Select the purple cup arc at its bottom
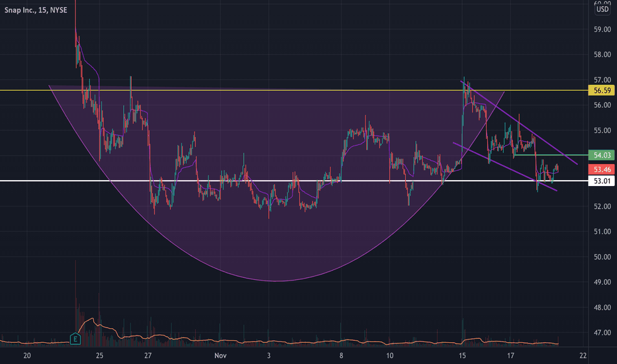Viewport: 617px width, 364px height. click(x=277, y=281)
